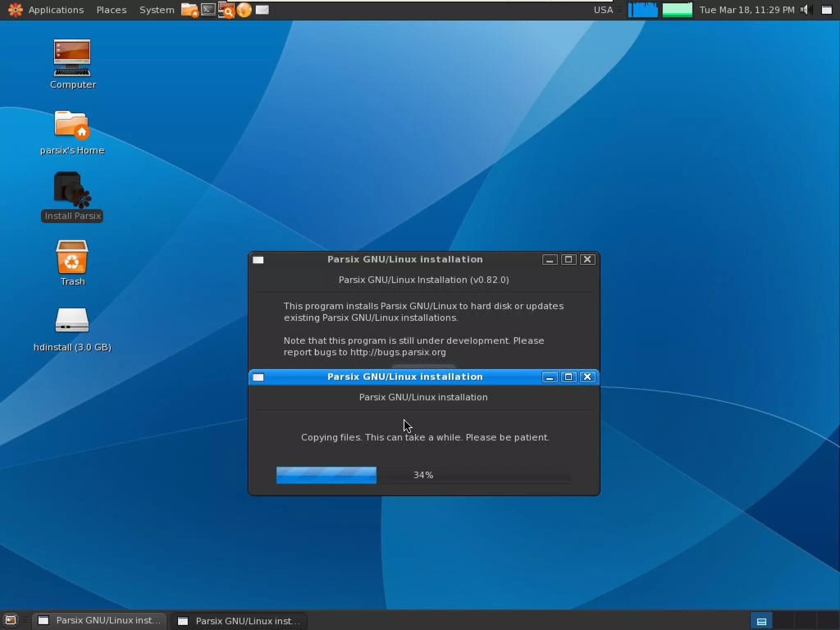Launch the orange web browser icon
Screen dimensions: 840x630
[x=244, y=10]
